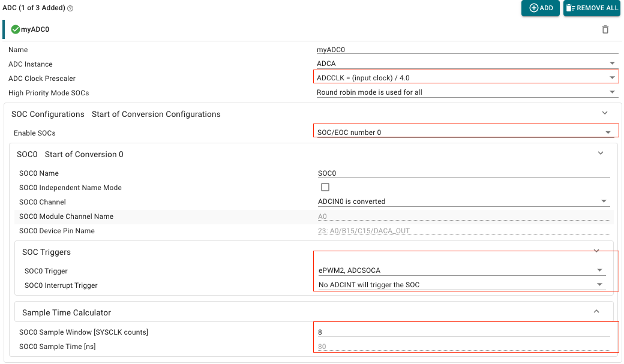624x364 pixels.
Task: Collapse the SOC Triggers section
Action: pyautogui.click(x=596, y=251)
